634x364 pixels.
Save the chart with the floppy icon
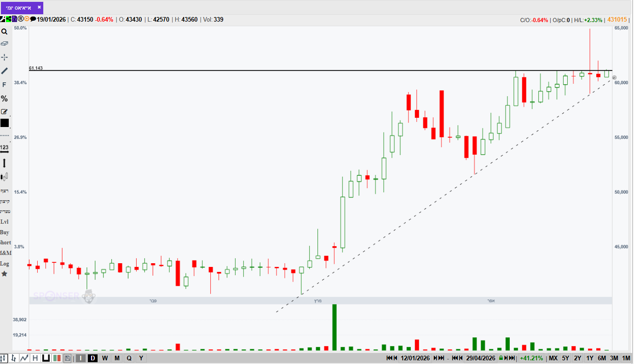[x=68, y=358]
